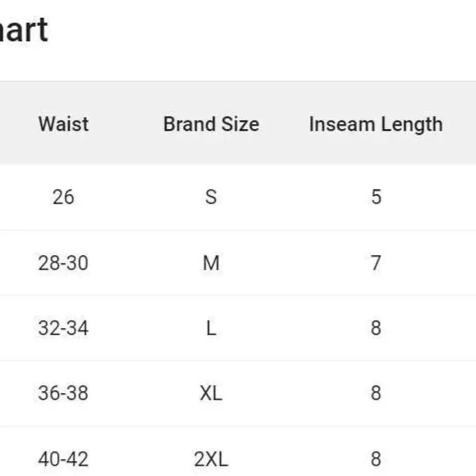Select inseam value 8 in the XL row

tap(376, 393)
